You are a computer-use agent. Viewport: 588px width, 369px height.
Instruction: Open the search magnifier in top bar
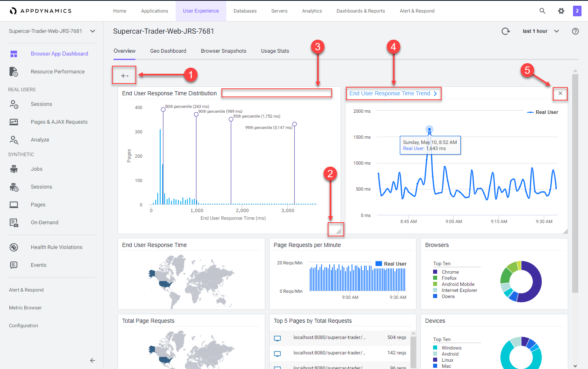tap(542, 11)
